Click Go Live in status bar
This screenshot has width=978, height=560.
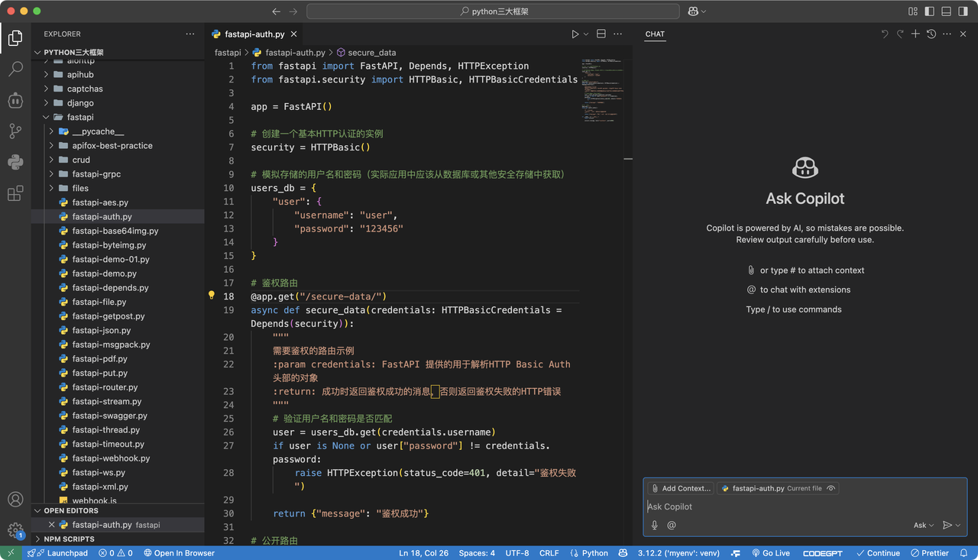(771, 553)
